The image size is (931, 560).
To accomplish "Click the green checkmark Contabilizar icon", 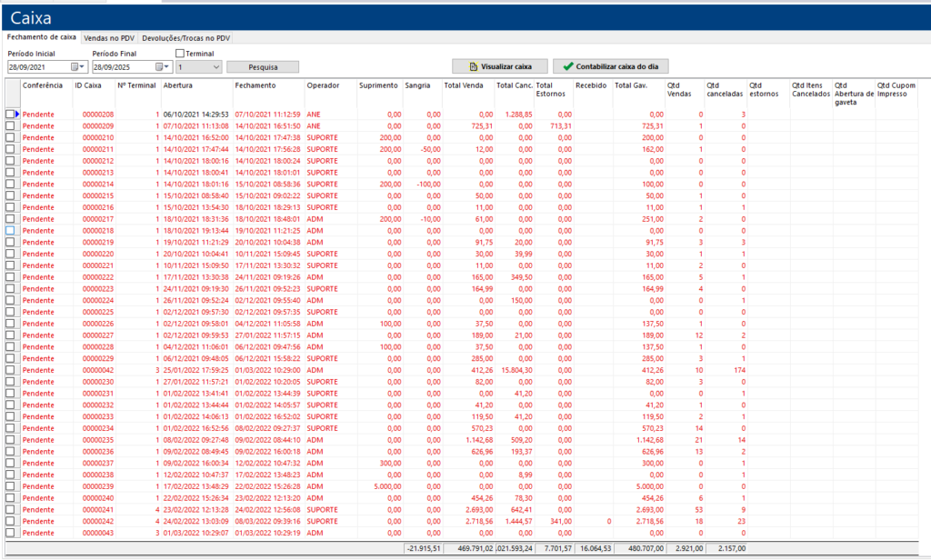I will 568,66.
